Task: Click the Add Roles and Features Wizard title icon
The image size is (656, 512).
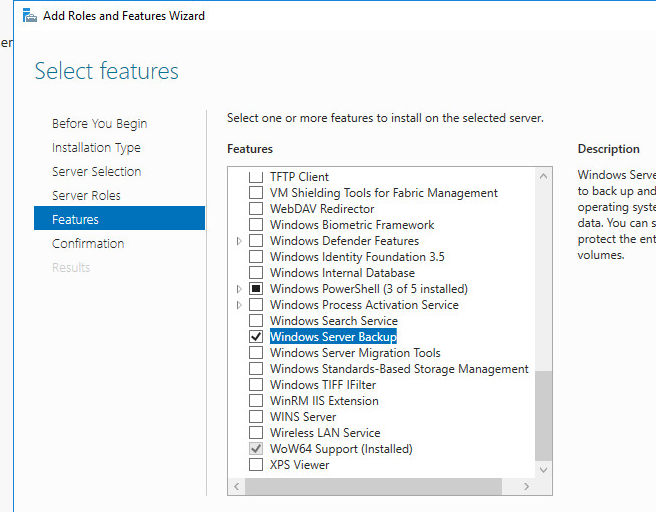Action: tap(29, 15)
